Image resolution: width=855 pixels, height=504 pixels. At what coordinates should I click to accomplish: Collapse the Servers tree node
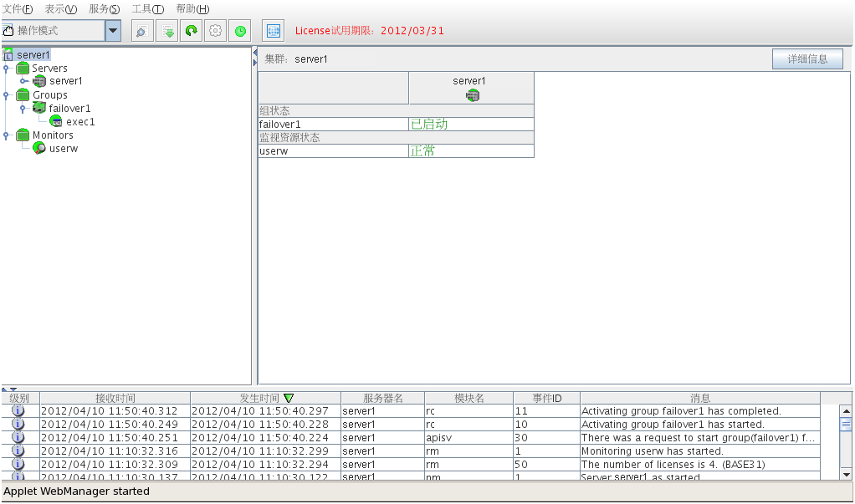click(x=6, y=69)
